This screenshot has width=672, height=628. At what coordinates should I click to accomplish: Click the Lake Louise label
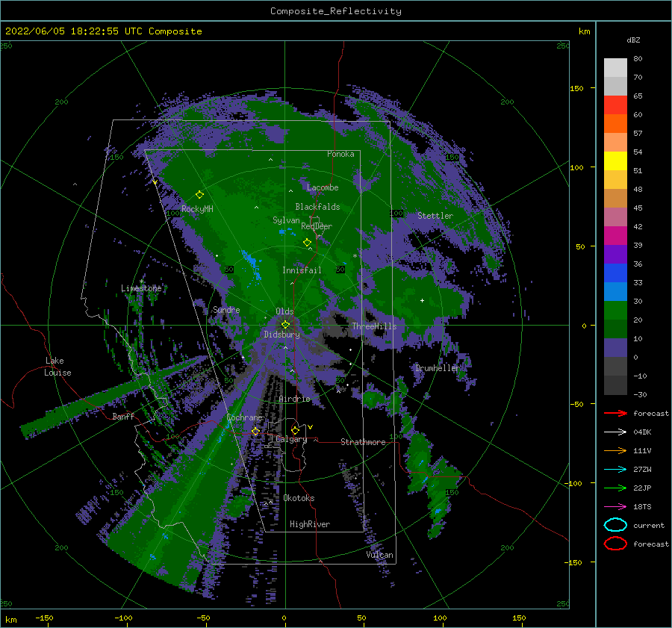(x=57, y=367)
